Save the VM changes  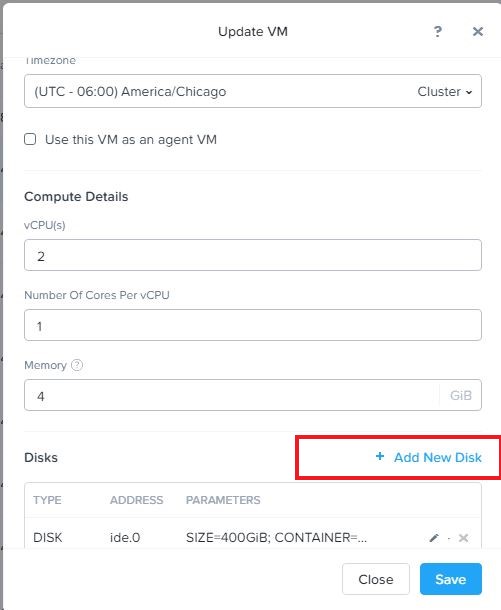pyautogui.click(x=451, y=579)
